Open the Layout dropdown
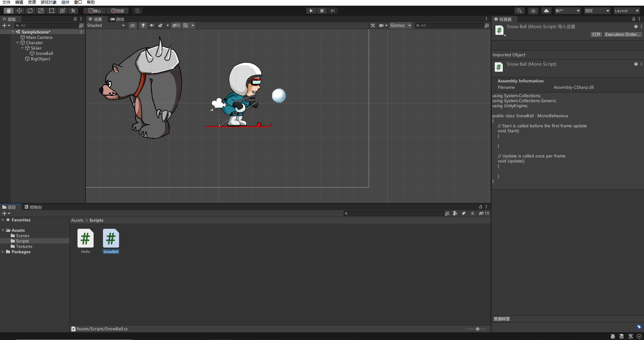Screen dimensions: 644x340 tap(627, 11)
